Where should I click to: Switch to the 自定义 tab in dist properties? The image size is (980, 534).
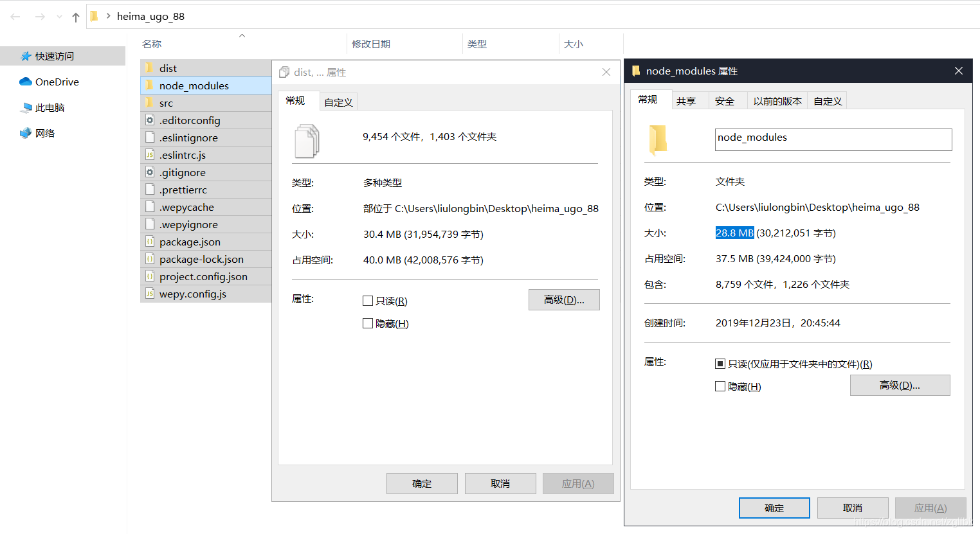click(x=338, y=101)
